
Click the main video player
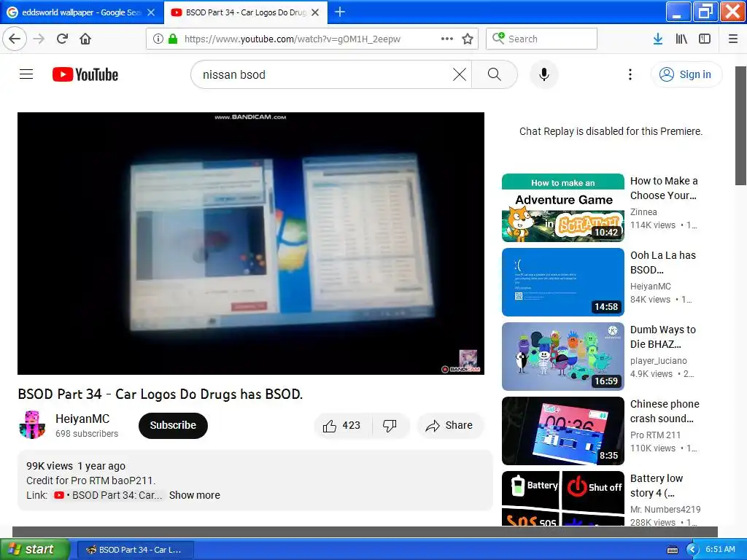pyautogui.click(x=251, y=244)
